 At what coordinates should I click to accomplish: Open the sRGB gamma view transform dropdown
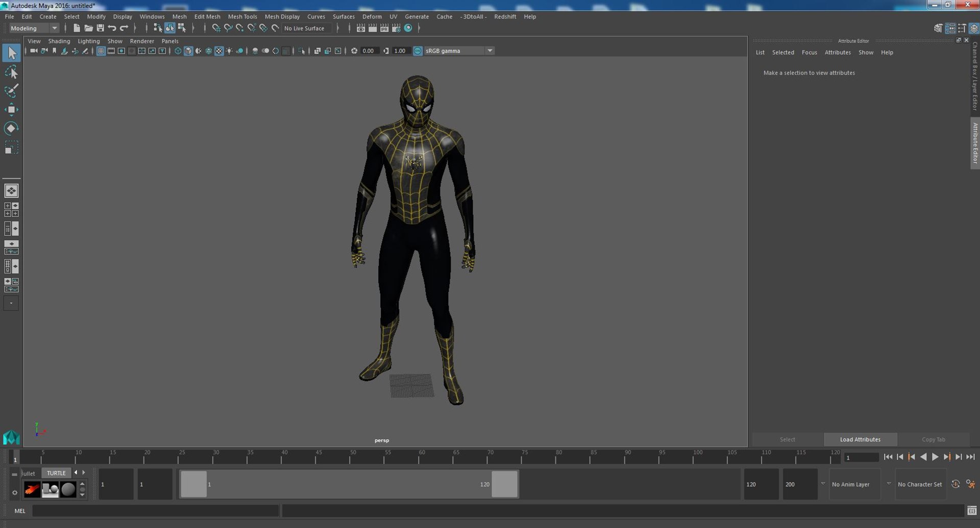click(459, 51)
